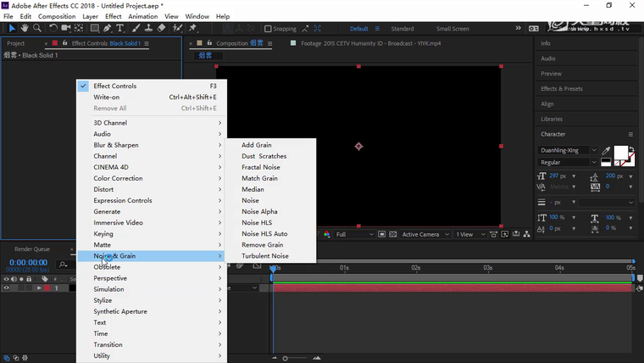The width and height of the screenshot is (644, 363).
Task: Choose Fractal Noise from submenu
Action: [260, 167]
